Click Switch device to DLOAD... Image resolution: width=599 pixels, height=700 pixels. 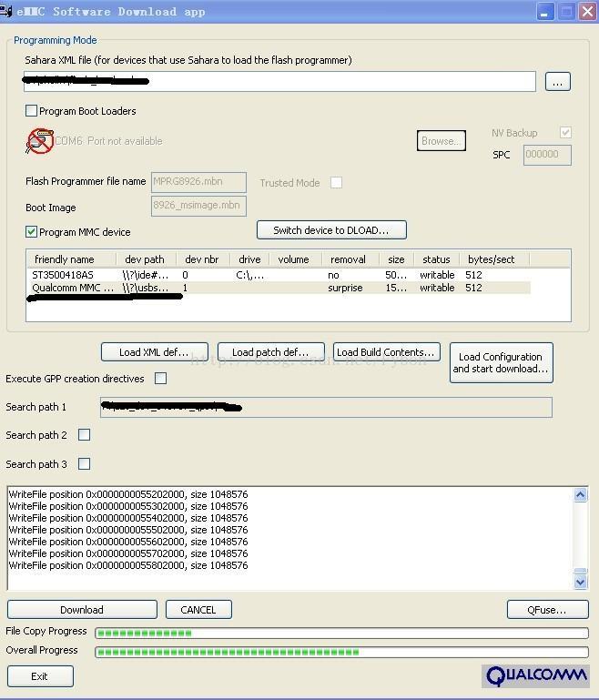331,230
